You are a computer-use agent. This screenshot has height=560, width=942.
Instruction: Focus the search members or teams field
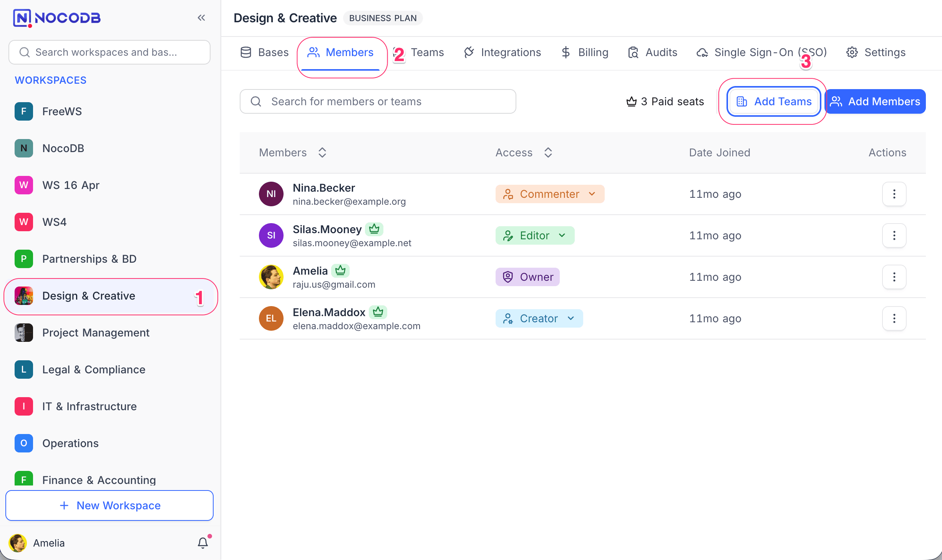click(378, 101)
